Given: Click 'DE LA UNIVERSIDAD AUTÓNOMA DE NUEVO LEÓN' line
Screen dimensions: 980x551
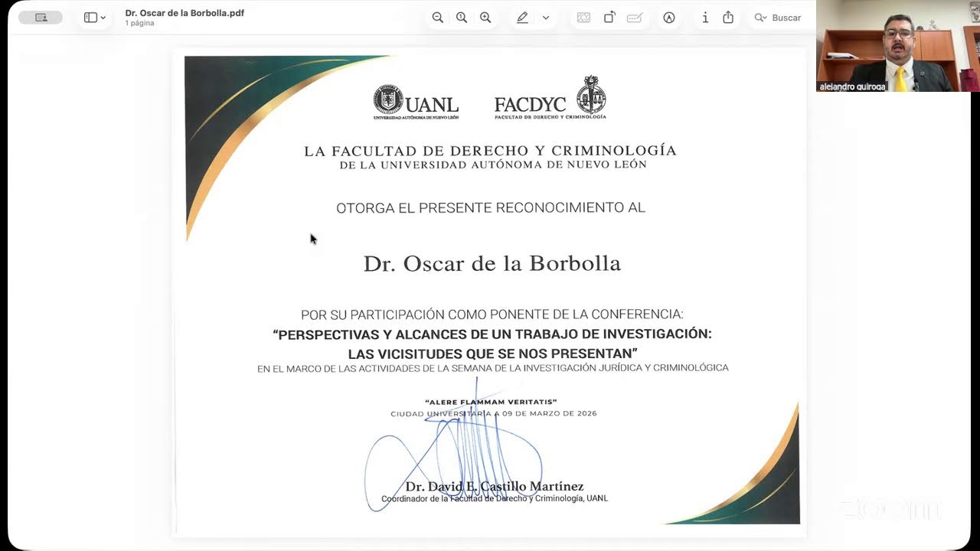Looking at the screenshot, I should click(x=493, y=165).
